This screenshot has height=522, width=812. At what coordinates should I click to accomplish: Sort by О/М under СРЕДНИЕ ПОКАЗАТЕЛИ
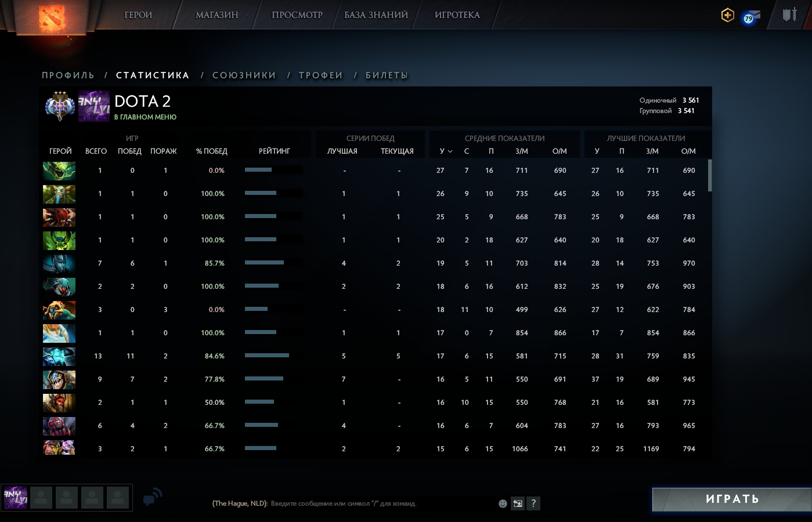point(560,151)
